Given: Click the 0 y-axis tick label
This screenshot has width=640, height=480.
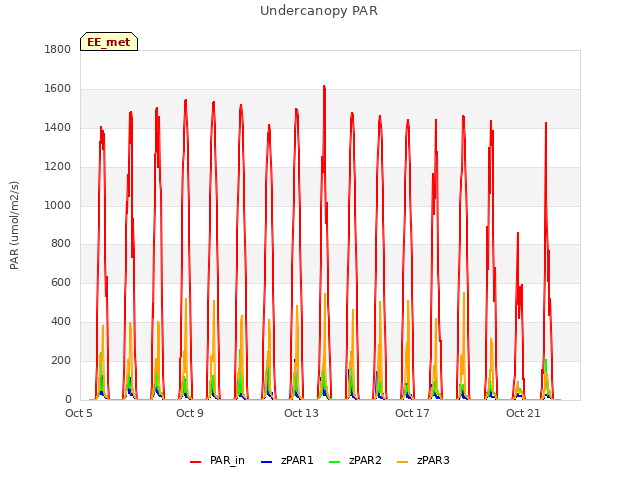Looking at the screenshot, I should (x=68, y=399).
